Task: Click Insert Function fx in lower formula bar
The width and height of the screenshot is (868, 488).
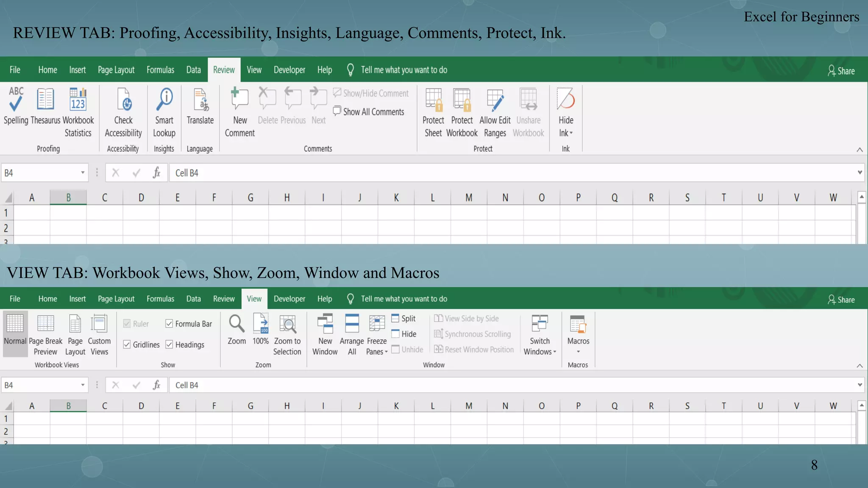Action: coord(156,385)
